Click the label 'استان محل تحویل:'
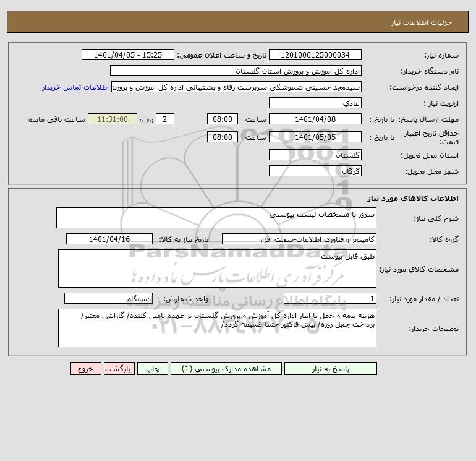The width and height of the screenshot is (476, 461). tap(430, 155)
